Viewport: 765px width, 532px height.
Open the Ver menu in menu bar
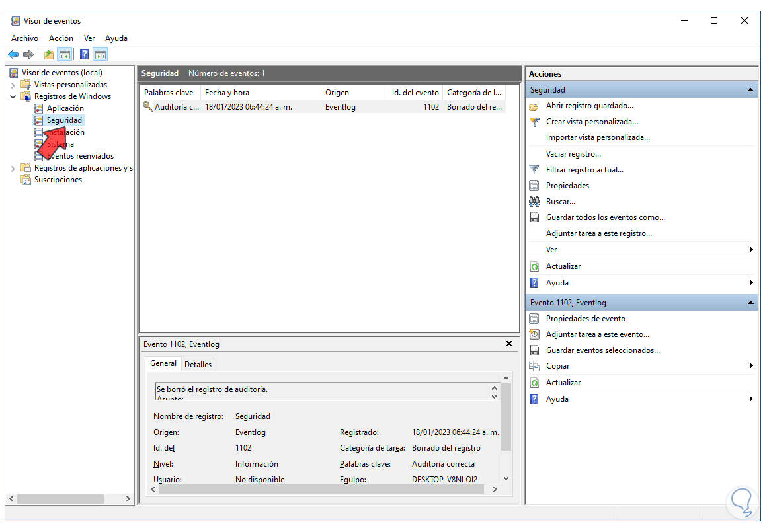coord(89,38)
